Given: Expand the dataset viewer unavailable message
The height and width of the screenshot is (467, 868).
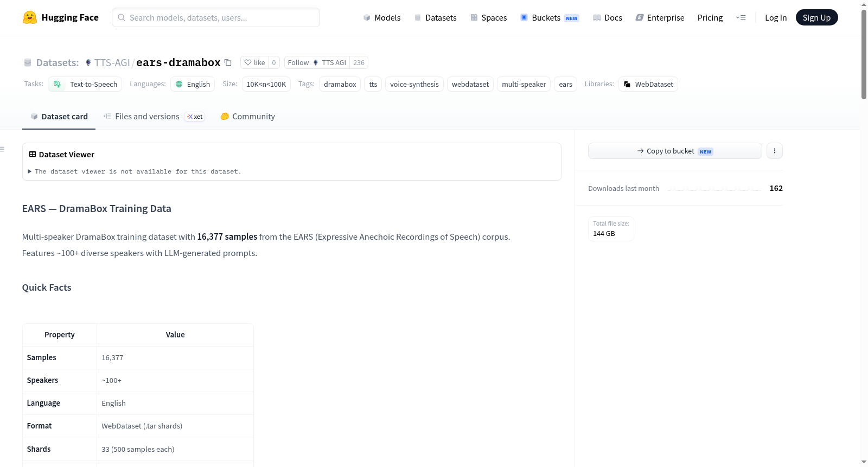Looking at the screenshot, I should (x=135, y=171).
